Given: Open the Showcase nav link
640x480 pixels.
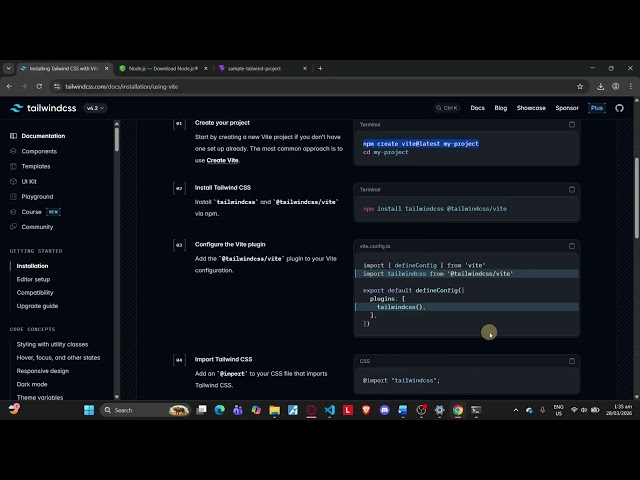Looking at the screenshot, I should (x=531, y=108).
